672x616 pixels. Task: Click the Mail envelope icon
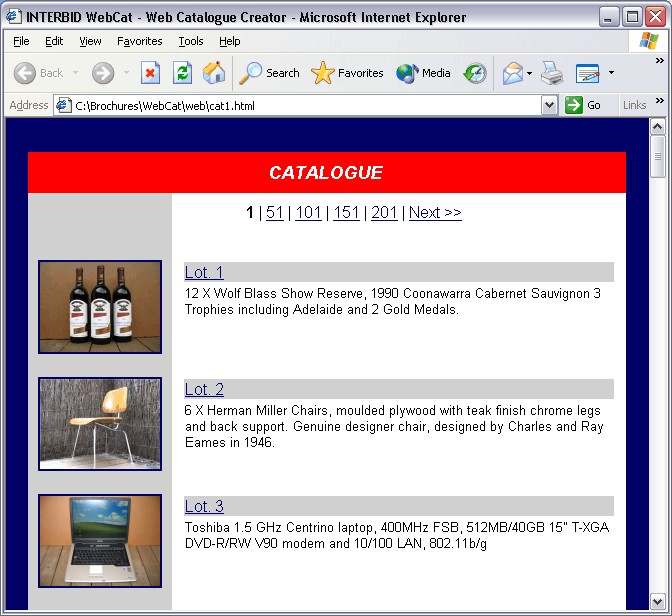click(513, 73)
